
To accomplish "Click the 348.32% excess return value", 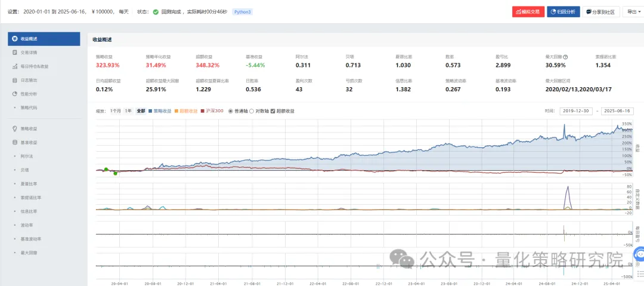I will tap(208, 65).
